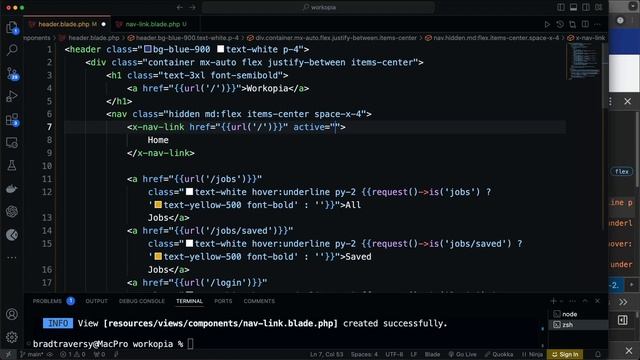Expand the div.container.mx-auto breadcrumb

tap(332, 38)
